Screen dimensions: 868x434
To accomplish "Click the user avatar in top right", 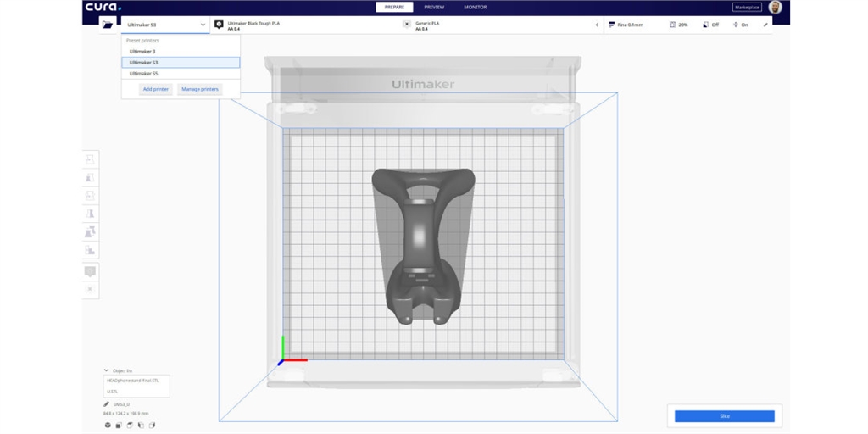I will pyautogui.click(x=775, y=8).
